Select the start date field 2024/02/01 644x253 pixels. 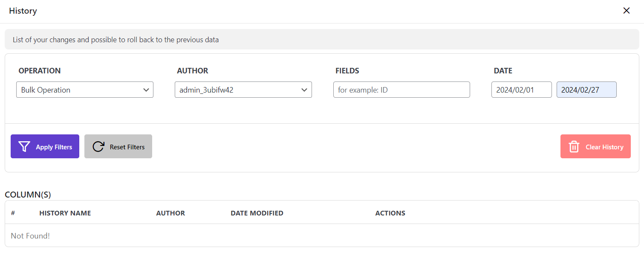click(522, 90)
